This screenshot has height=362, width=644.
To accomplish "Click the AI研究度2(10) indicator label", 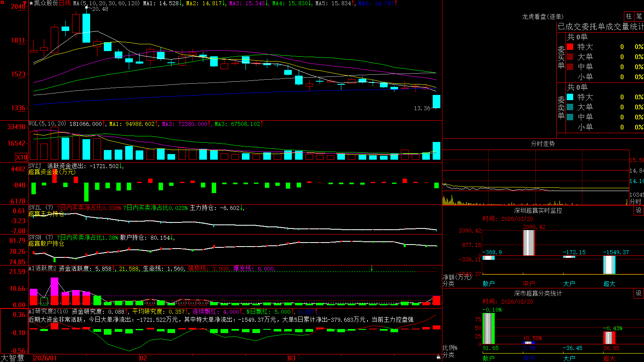I will (x=49, y=311).
